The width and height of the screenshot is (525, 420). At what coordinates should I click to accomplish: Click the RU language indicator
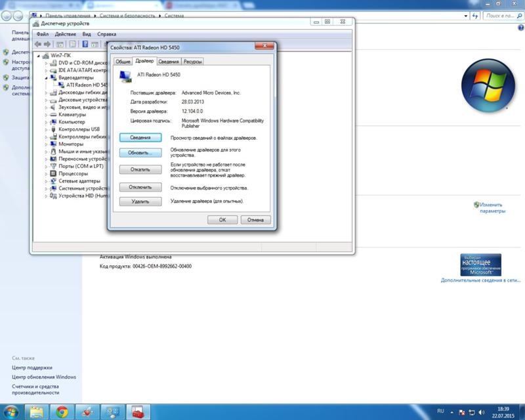point(440,411)
